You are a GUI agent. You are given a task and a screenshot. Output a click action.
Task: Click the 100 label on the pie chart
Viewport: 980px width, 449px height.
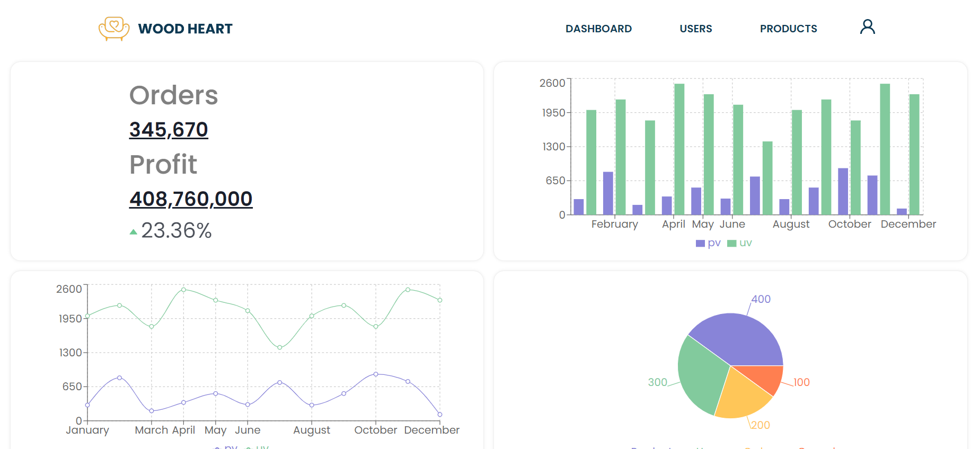pos(801,382)
